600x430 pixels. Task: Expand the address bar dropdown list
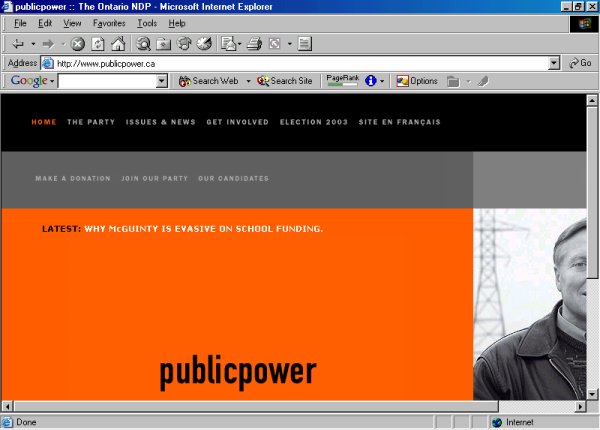[x=554, y=64]
